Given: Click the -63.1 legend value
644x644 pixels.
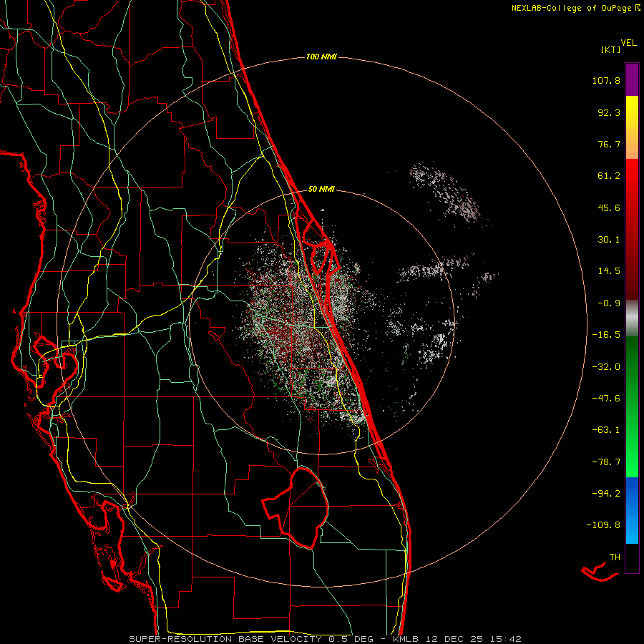Looking at the screenshot, I should (x=606, y=430).
